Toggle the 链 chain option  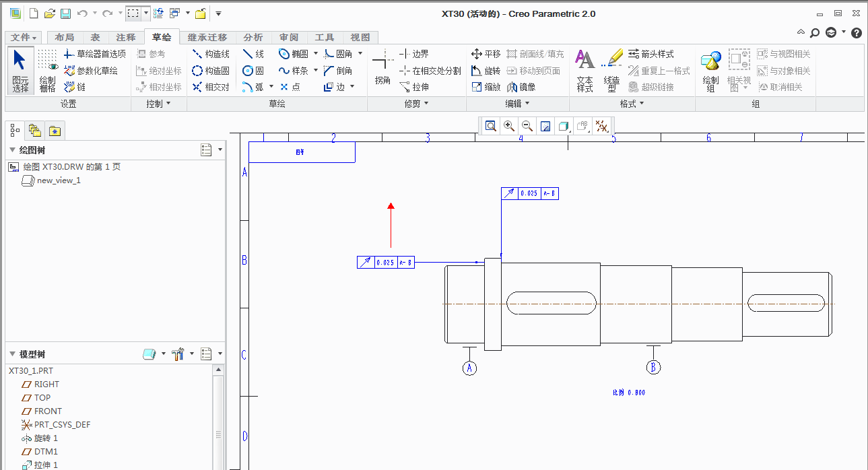[74, 87]
